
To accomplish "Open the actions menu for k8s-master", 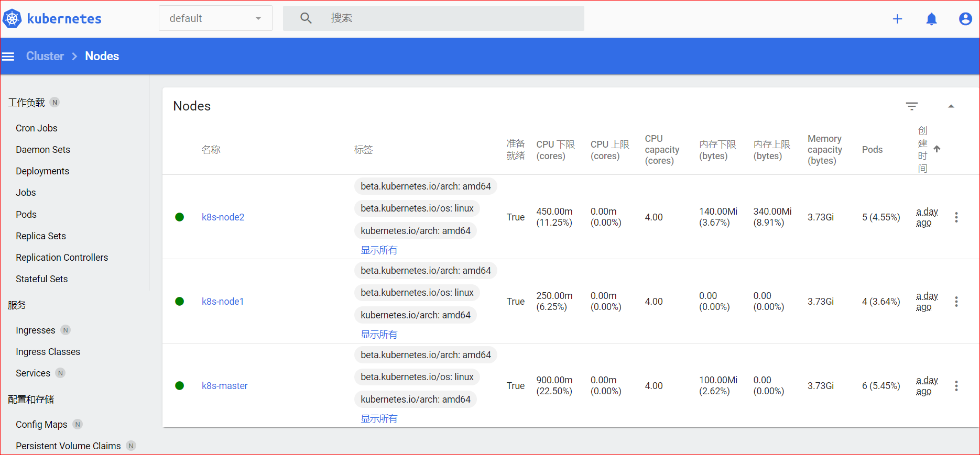I will [956, 386].
